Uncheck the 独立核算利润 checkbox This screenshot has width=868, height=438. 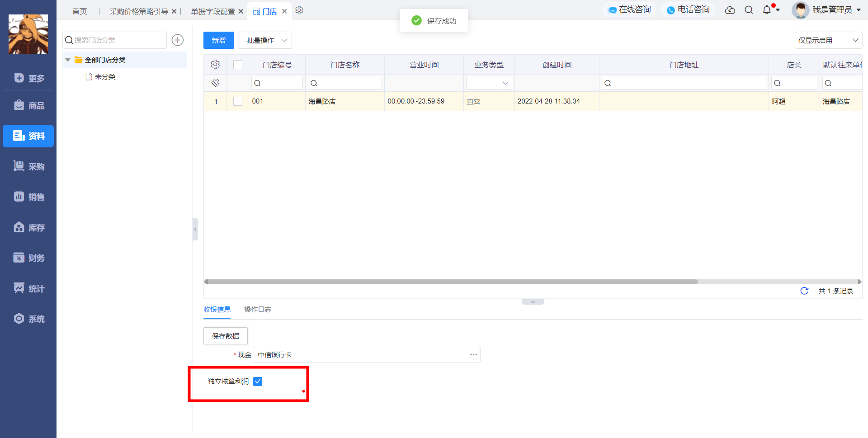coord(258,381)
